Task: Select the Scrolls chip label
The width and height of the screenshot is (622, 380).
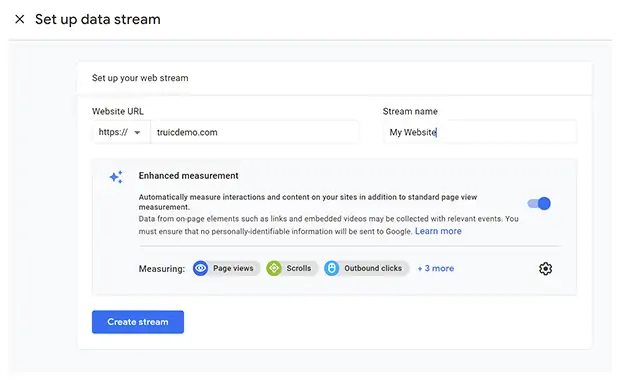Action: coord(299,269)
